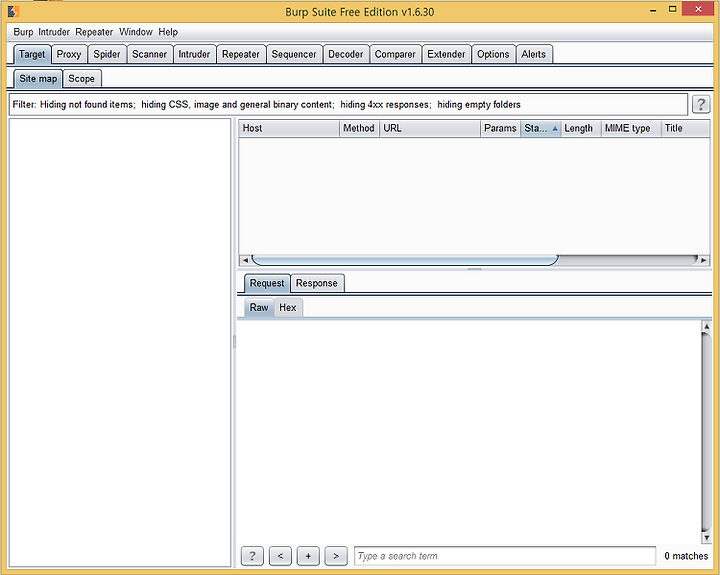The image size is (720, 575).
Task: Switch to the Spider tab
Action: coord(107,54)
